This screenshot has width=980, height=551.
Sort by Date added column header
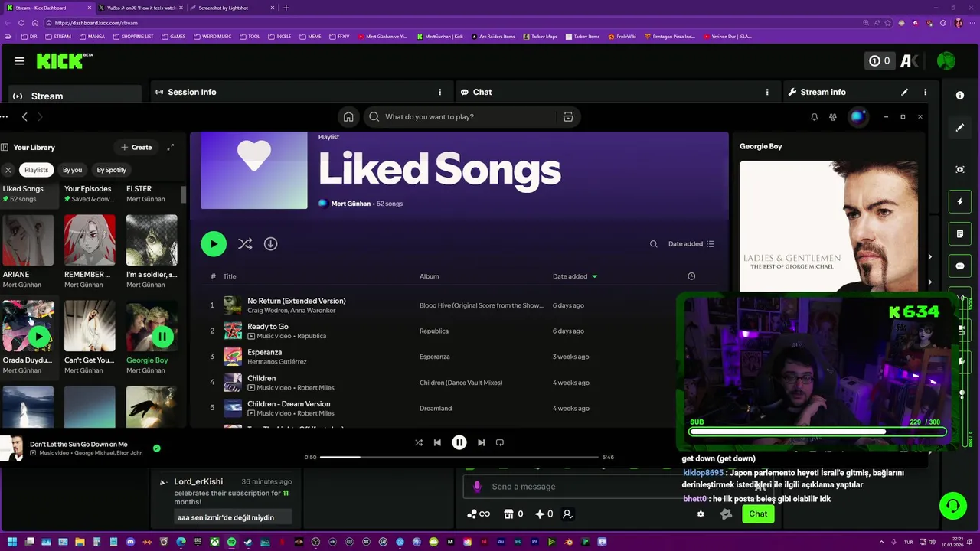click(574, 276)
